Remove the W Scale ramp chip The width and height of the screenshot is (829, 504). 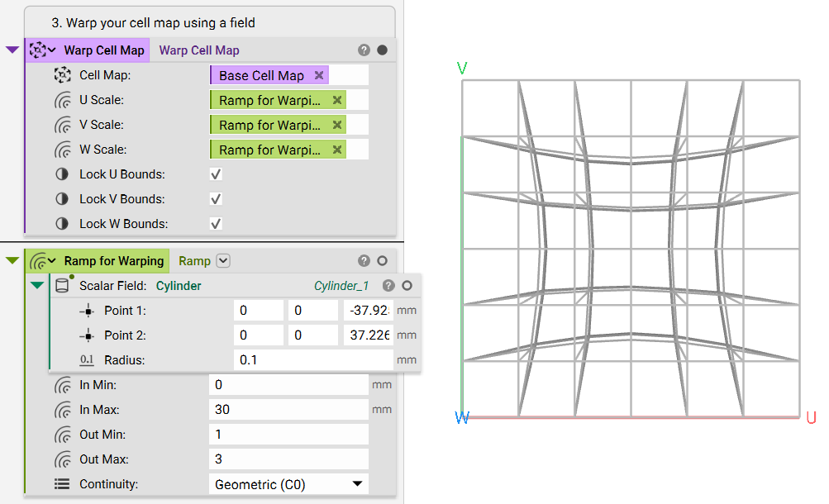pos(336,150)
